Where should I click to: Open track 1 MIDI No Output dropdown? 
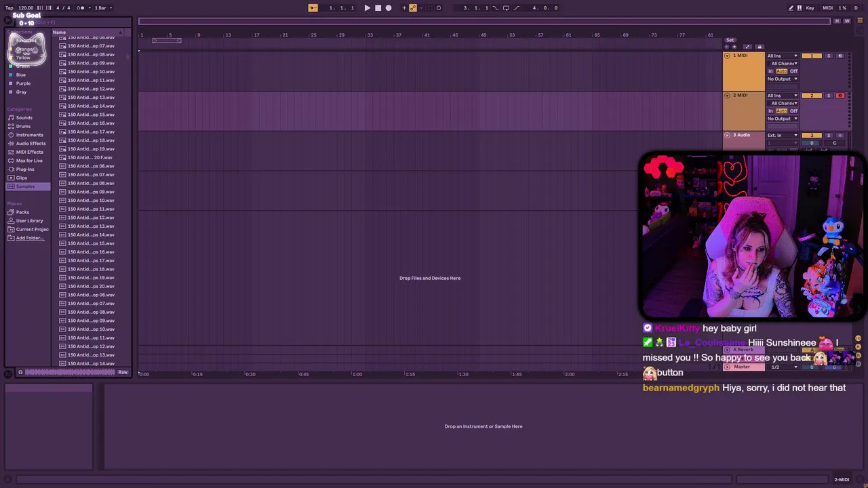[783, 79]
